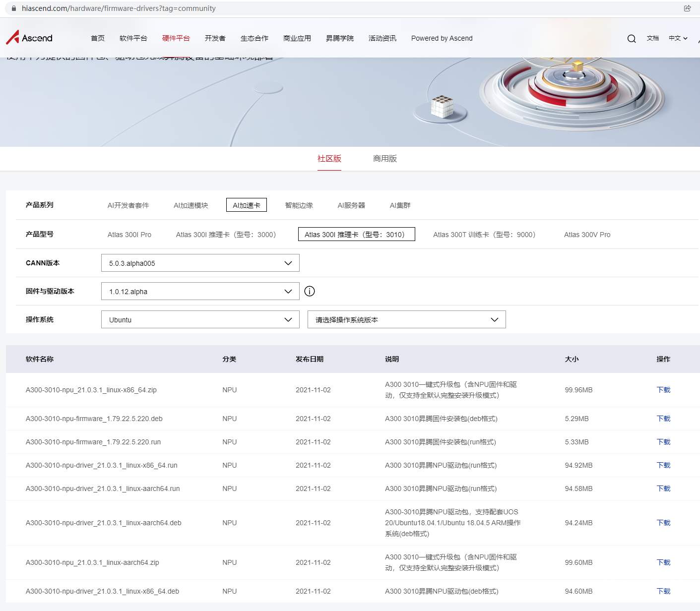Click file name A300-3010-npu-firmware_1.79.22.5.220.deb
This screenshot has height=611, width=700.
coord(94,419)
